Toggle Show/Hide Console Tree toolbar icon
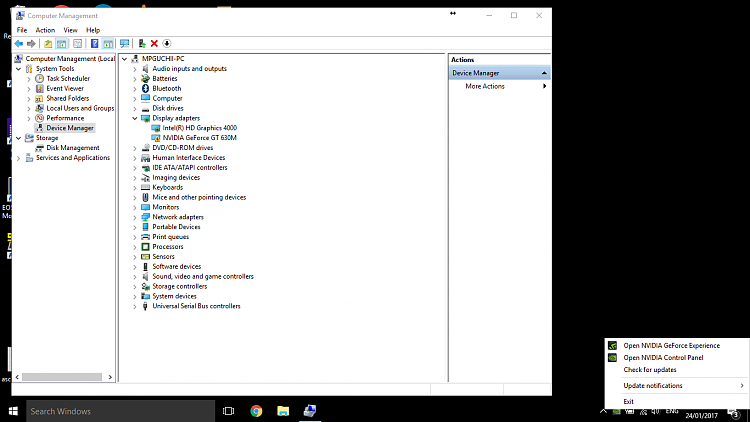This screenshot has width=750, height=422. pyautogui.click(x=62, y=44)
